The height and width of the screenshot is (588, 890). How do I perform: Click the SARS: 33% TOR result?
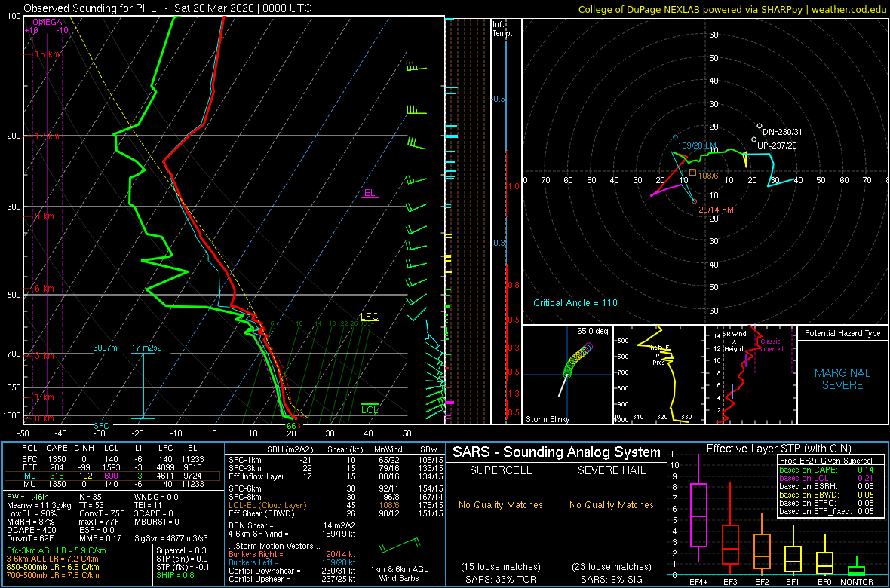502,579
